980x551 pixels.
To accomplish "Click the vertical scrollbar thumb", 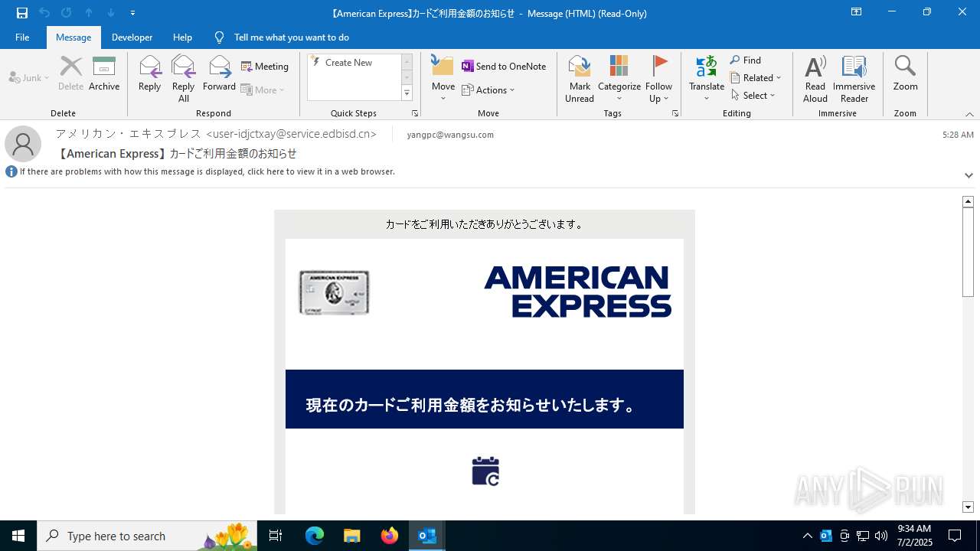I will (x=968, y=252).
